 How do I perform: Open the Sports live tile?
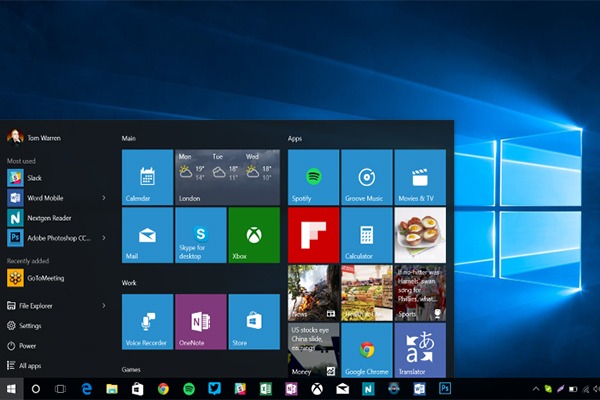click(420, 293)
